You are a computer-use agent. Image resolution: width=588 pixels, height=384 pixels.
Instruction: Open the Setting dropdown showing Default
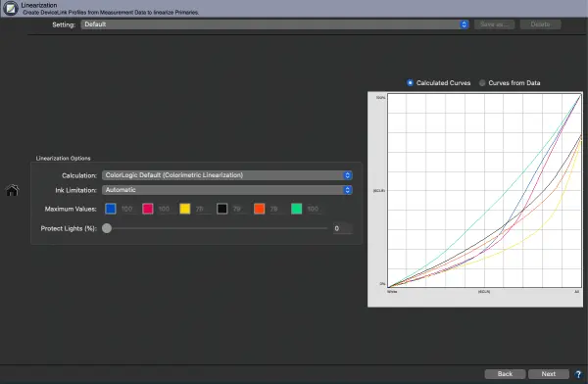click(274, 24)
